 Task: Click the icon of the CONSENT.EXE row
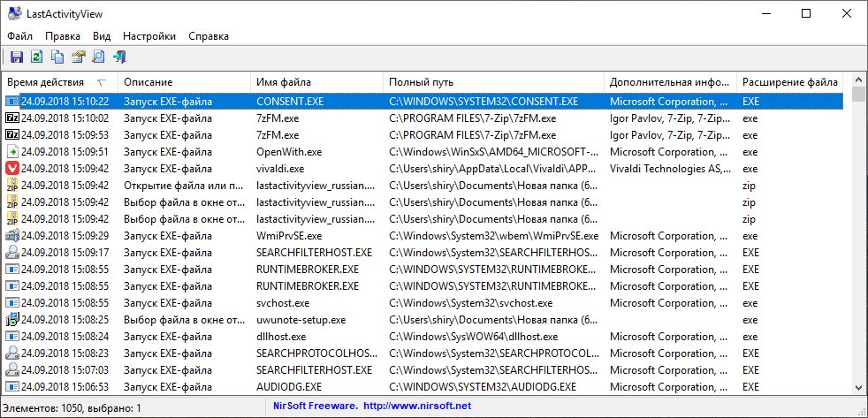[x=12, y=102]
